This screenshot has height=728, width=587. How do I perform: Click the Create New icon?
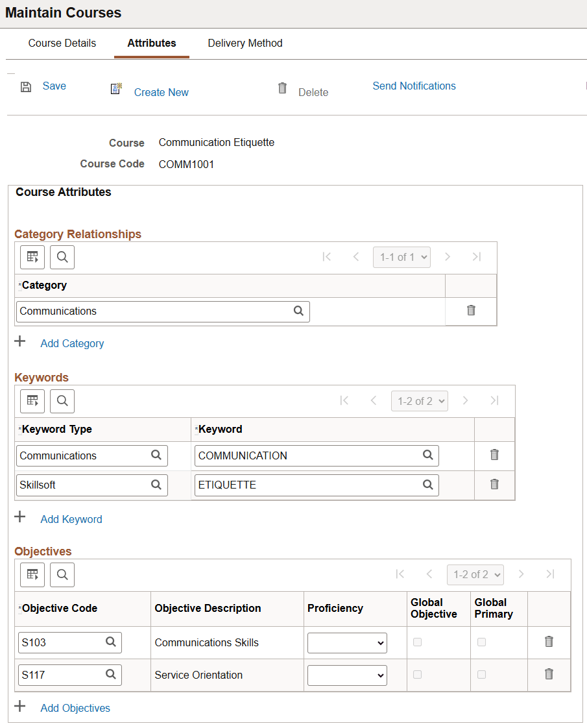tap(115, 88)
